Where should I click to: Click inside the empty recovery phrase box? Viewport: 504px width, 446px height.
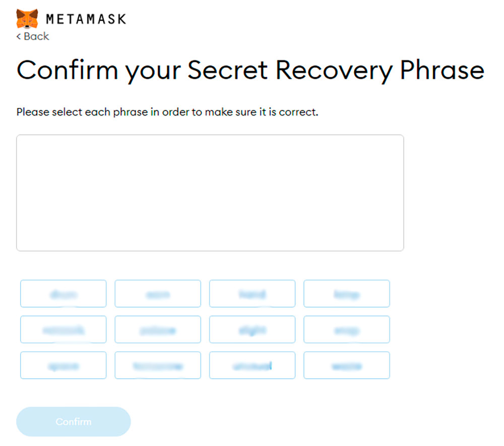click(210, 193)
